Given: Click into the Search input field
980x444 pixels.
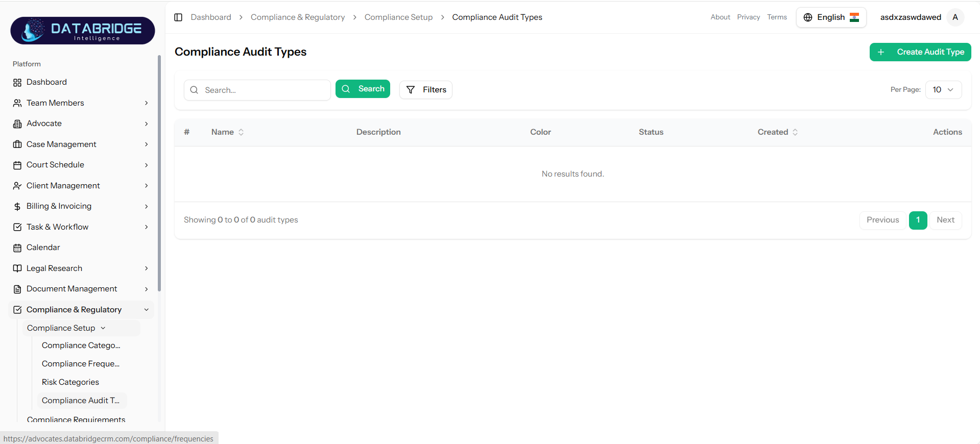Looking at the screenshot, I should (x=257, y=90).
